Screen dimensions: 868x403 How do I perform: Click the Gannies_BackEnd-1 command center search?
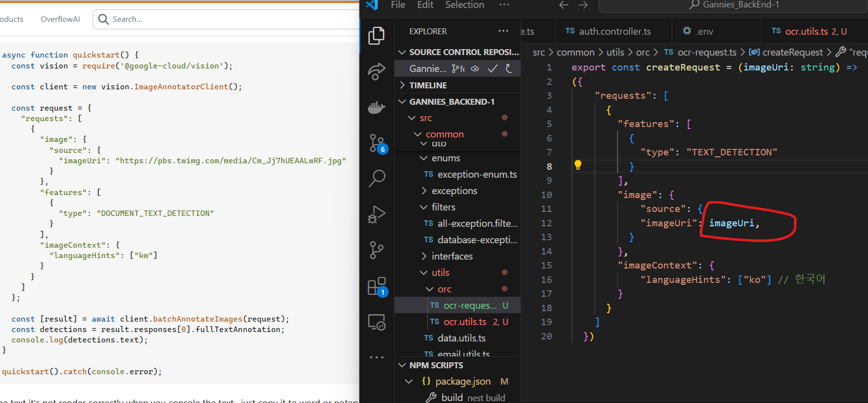click(734, 5)
